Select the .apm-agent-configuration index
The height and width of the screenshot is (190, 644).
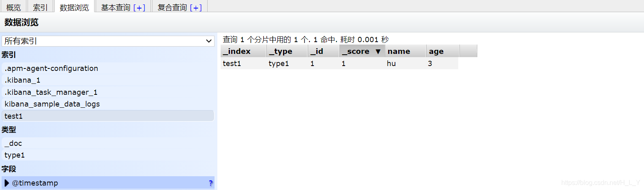click(51, 68)
